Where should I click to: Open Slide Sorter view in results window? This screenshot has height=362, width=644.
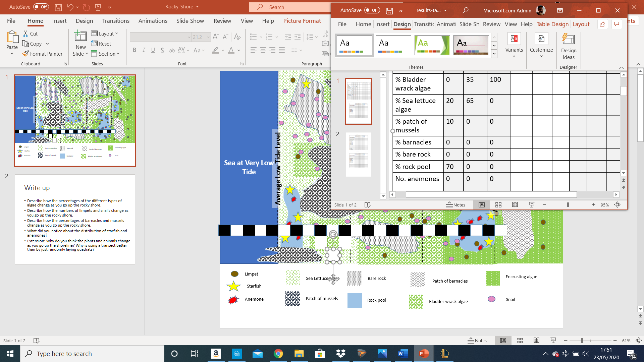pyautogui.click(x=498, y=205)
